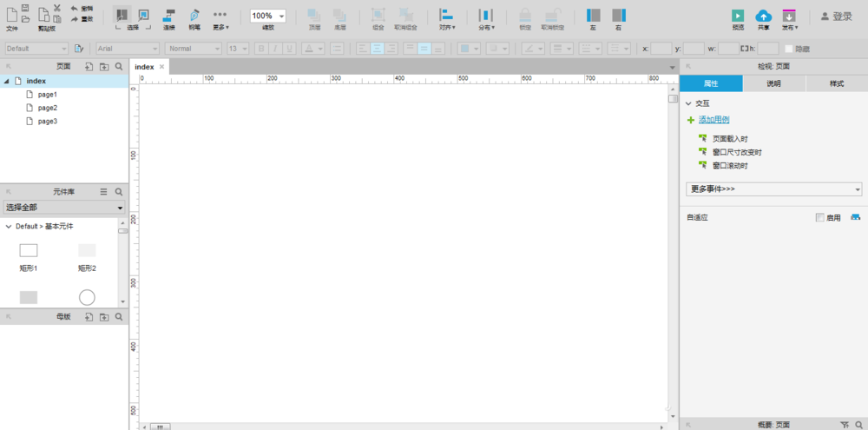This screenshot has width=868, height=430.
Task: Select the 页面载入时 event
Action: click(x=730, y=138)
